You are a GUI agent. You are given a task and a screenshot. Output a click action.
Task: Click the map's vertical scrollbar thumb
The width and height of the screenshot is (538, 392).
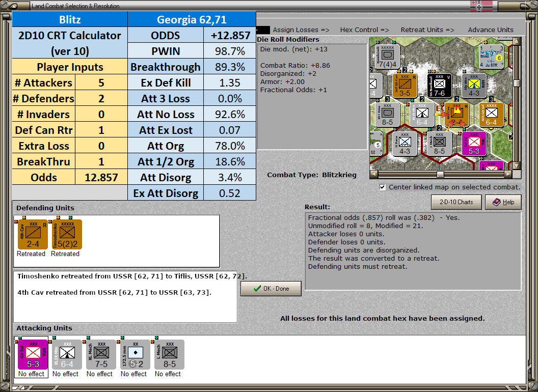[517, 83]
